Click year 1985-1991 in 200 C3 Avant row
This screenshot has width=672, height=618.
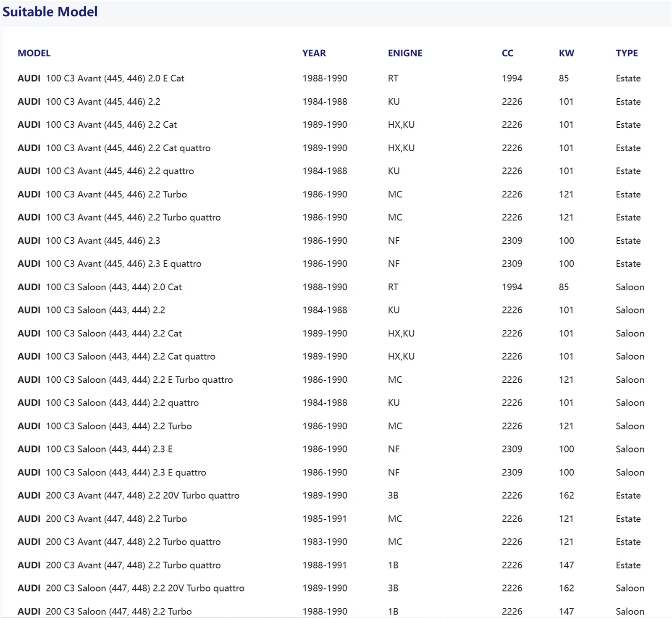(x=325, y=519)
